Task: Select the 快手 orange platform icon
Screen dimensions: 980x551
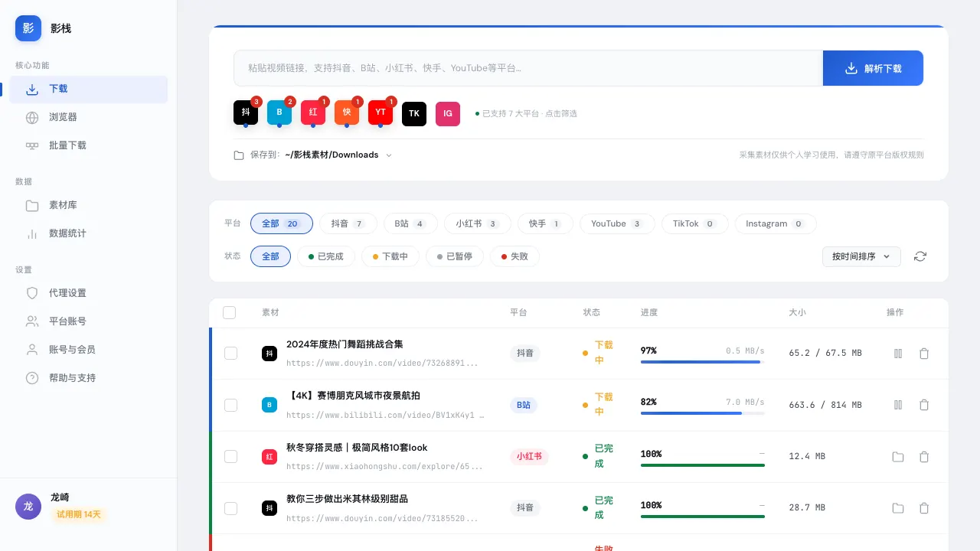Action: pyautogui.click(x=347, y=112)
